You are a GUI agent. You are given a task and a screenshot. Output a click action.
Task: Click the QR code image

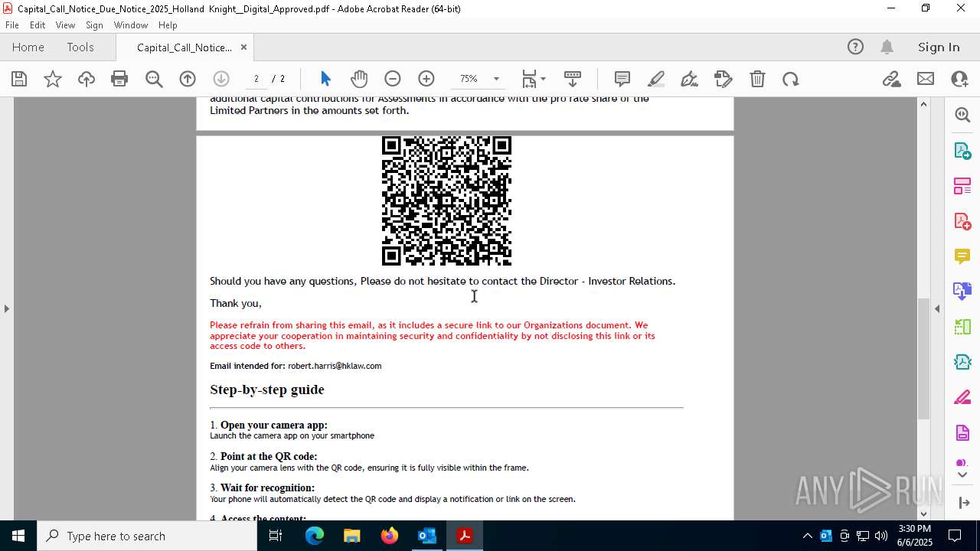tap(446, 201)
